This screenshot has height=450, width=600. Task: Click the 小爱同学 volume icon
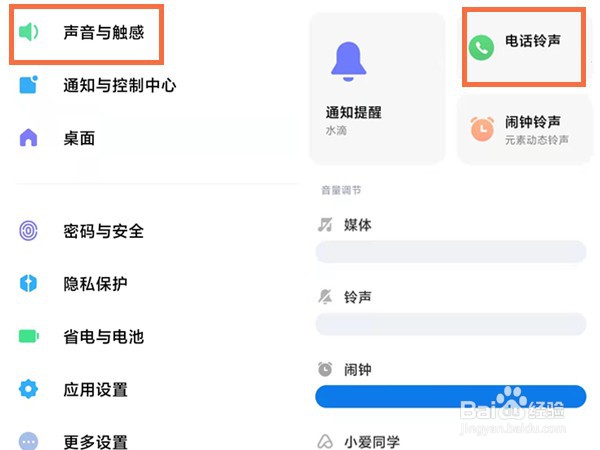tap(325, 442)
